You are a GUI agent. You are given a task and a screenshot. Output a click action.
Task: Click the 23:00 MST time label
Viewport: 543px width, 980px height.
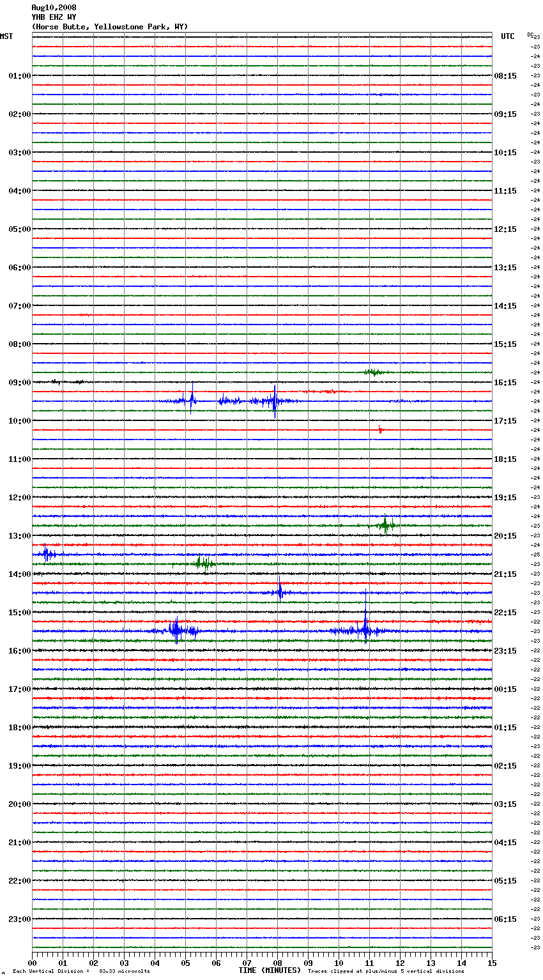point(20,919)
